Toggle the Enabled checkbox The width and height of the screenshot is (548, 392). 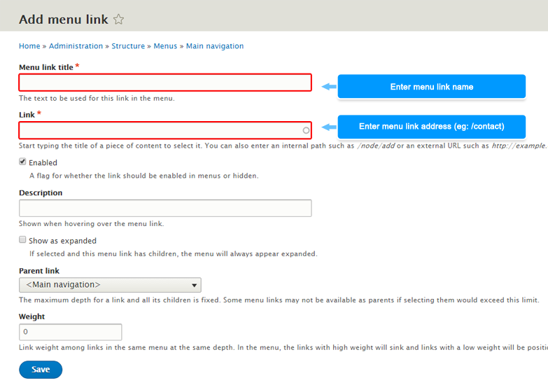[22, 162]
